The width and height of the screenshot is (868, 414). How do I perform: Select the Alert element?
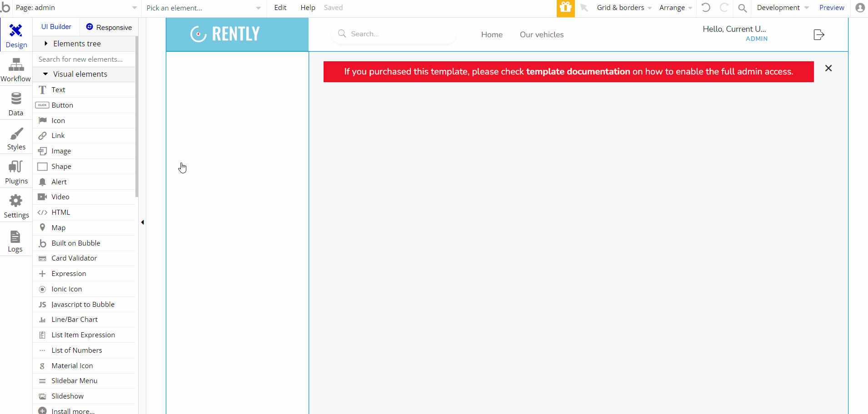(x=85, y=182)
